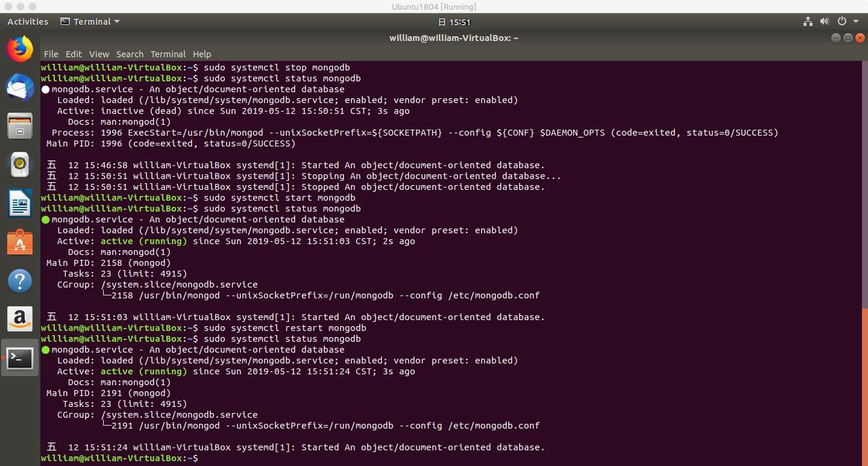Screen dimensions: 868x466
Task: Maximize the terminal window
Action: [x=848, y=38]
